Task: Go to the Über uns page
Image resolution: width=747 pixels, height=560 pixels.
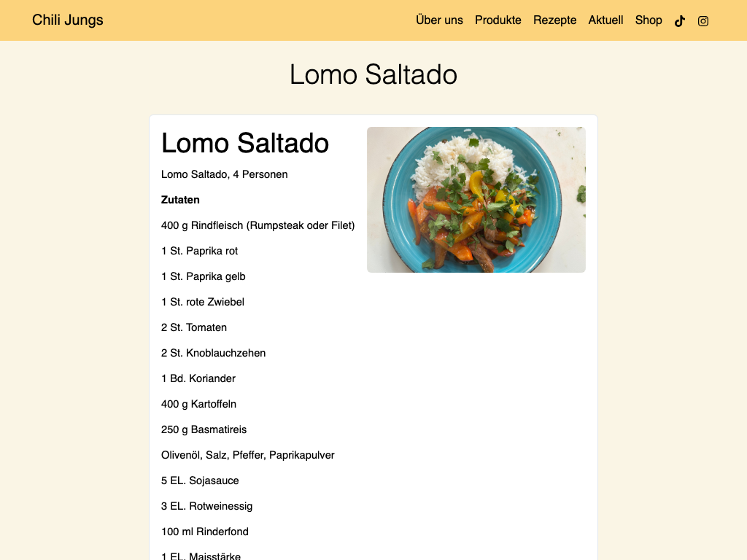Action: coord(439,20)
